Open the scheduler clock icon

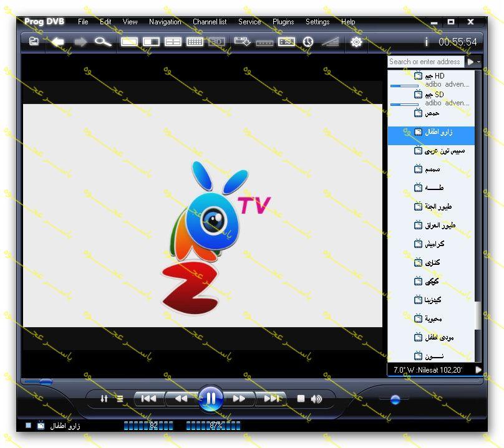[x=308, y=42]
